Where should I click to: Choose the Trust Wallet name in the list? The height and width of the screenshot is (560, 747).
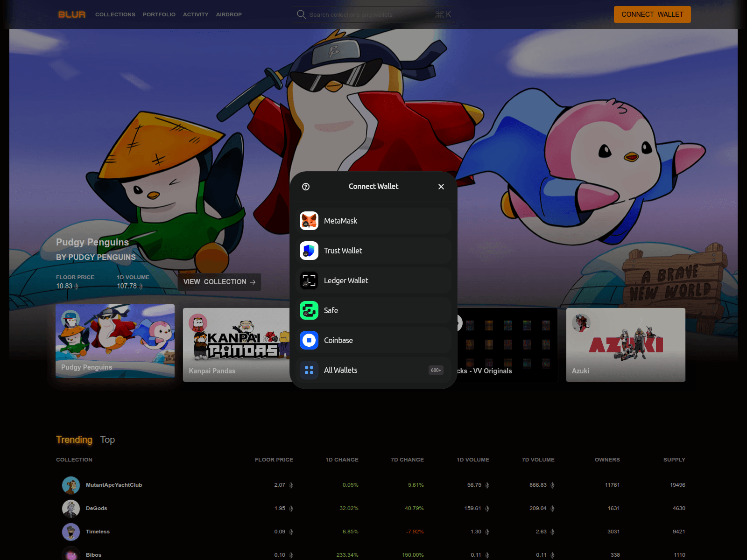click(343, 251)
